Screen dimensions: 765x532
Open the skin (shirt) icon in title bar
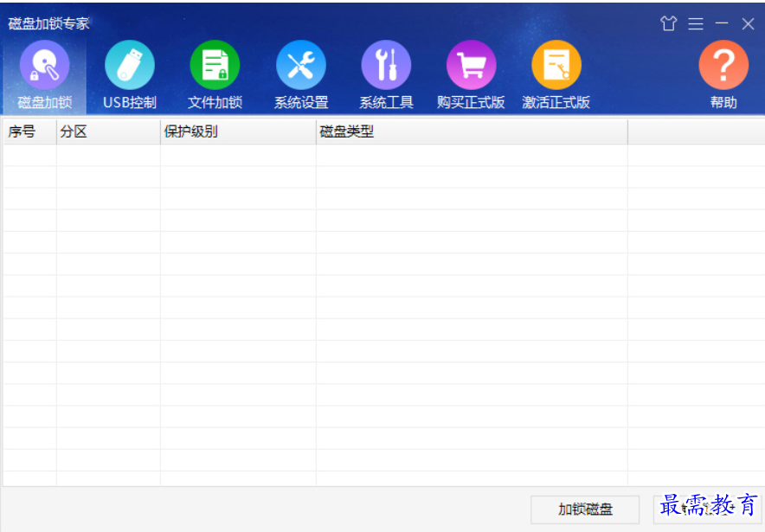click(x=668, y=22)
